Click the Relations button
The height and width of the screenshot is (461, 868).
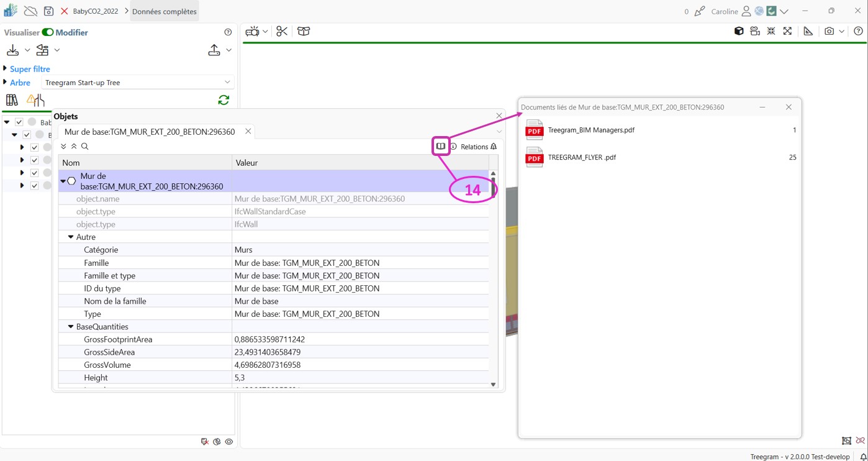click(x=474, y=147)
